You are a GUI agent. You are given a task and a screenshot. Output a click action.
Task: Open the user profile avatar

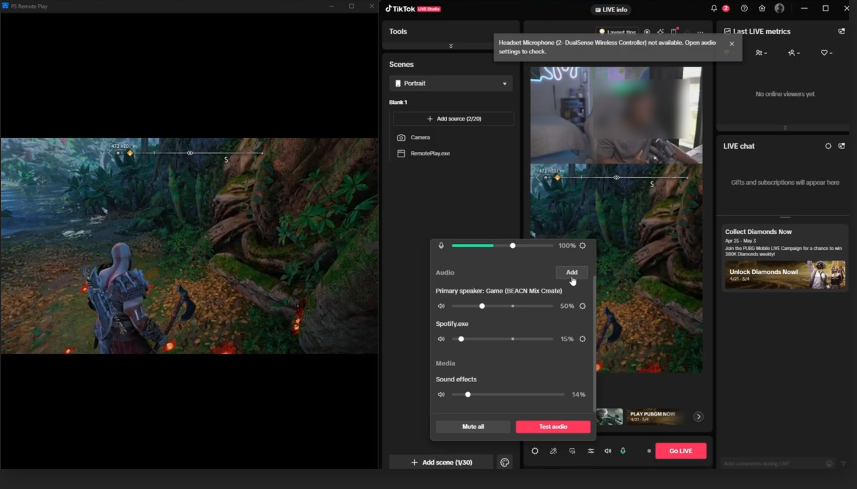click(780, 8)
